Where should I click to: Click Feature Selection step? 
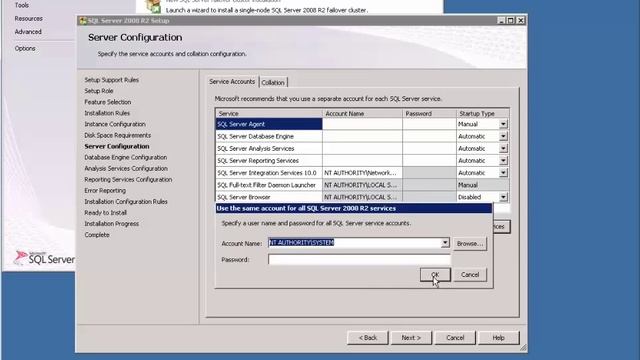coord(108,102)
